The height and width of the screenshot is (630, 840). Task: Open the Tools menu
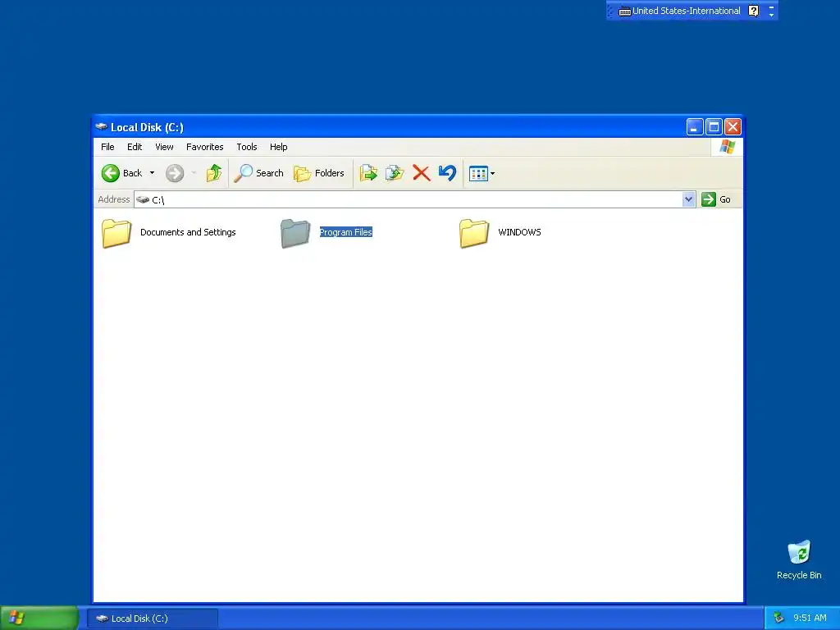tap(247, 147)
